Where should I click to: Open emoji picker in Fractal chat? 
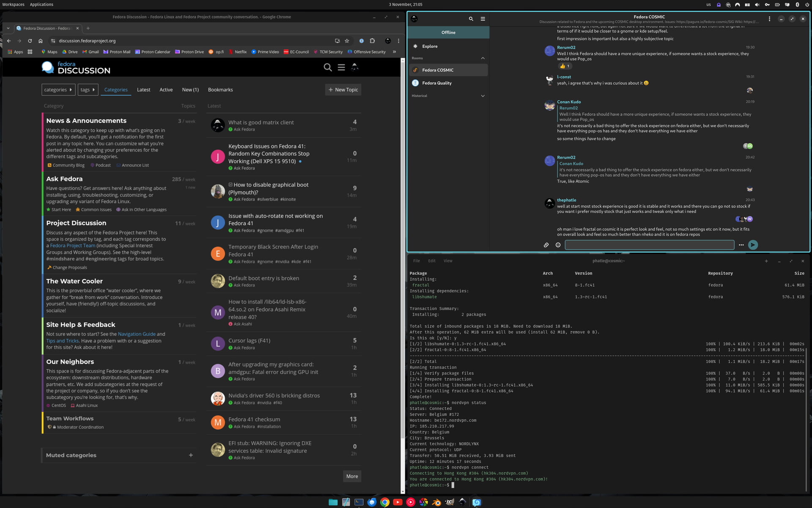(558, 245)
